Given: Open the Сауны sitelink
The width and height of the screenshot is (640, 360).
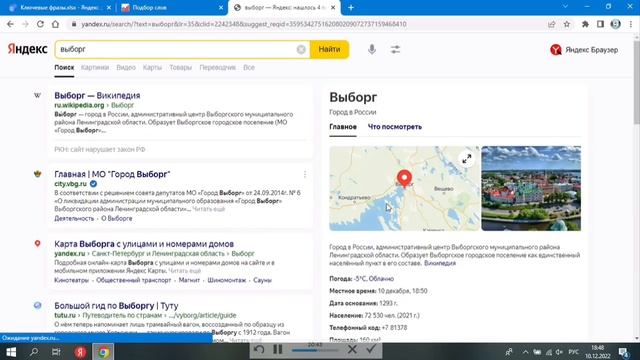Looking at the screenshot, I should click(x=262, y=280).
